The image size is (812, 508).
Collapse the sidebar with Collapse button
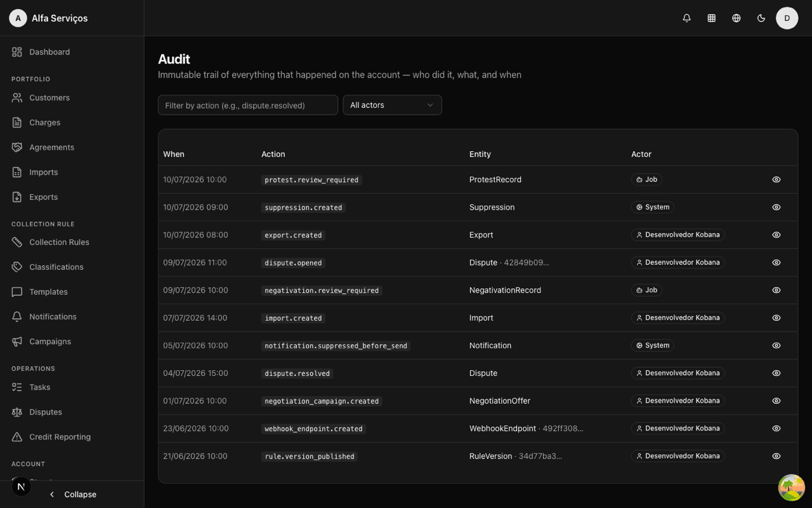72,495
